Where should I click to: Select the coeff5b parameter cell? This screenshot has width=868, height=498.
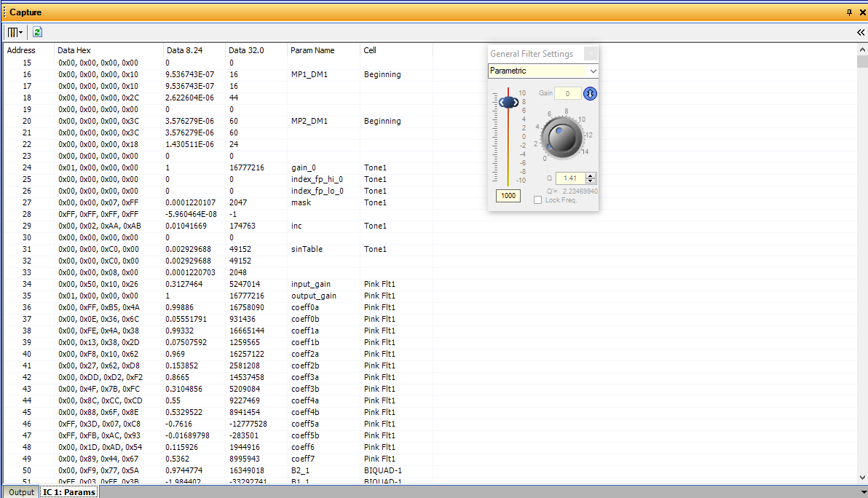point(305,435)
